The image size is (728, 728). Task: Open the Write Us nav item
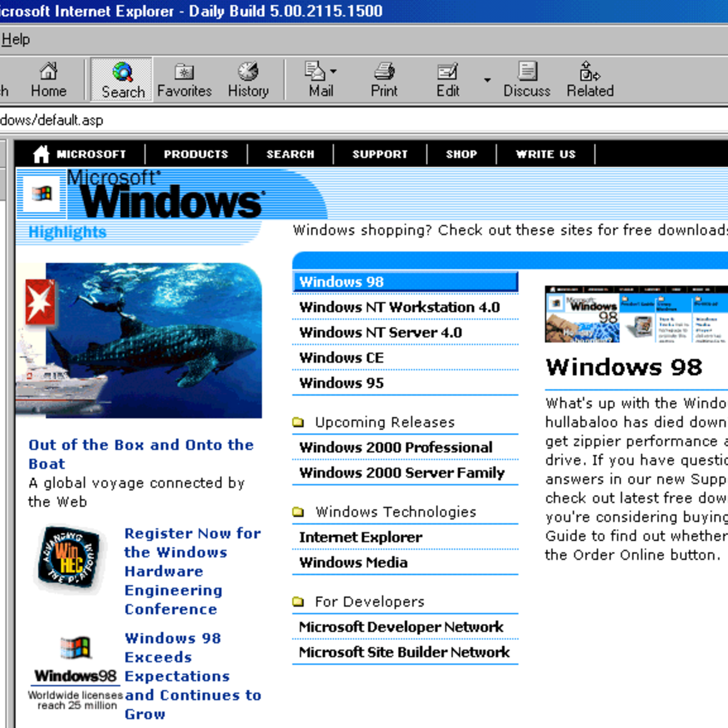[x=546, y=154]
